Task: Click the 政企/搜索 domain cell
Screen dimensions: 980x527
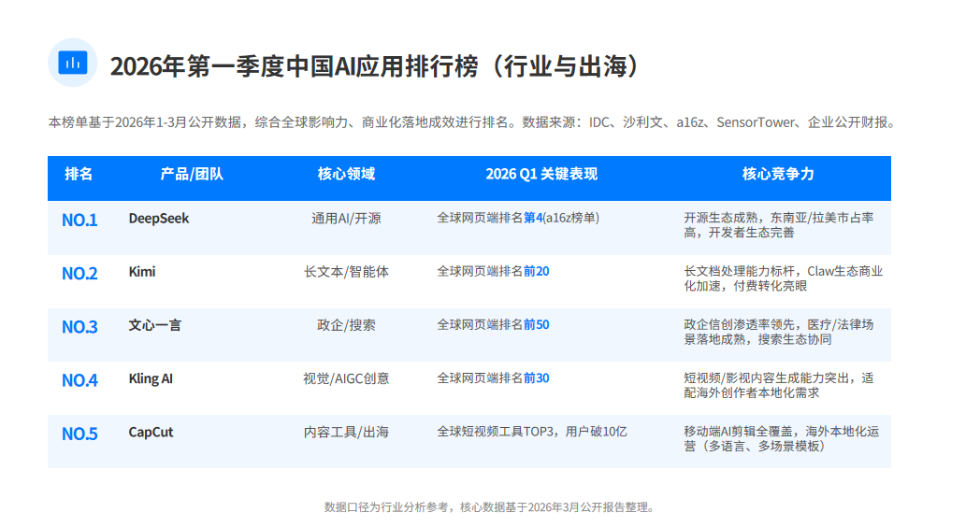Action: [x=346, y=325]
